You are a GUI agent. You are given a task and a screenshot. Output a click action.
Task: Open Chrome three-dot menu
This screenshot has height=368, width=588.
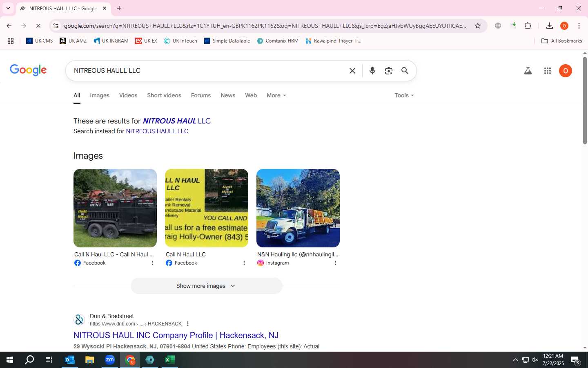click(x=579, y=26)
